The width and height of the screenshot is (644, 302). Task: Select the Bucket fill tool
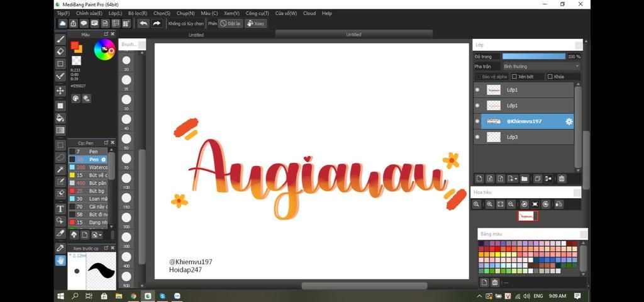[x=60, y=118]
